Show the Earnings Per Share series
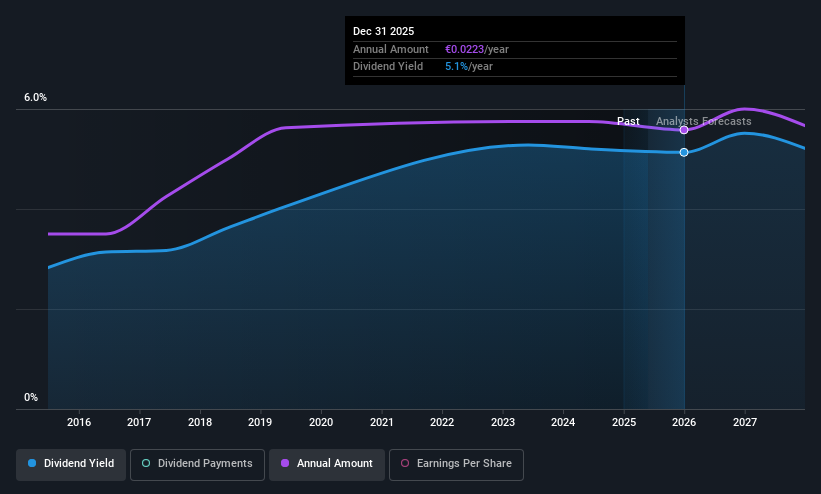The width and height of the screenshot is (821, 494). click(456, 465)
